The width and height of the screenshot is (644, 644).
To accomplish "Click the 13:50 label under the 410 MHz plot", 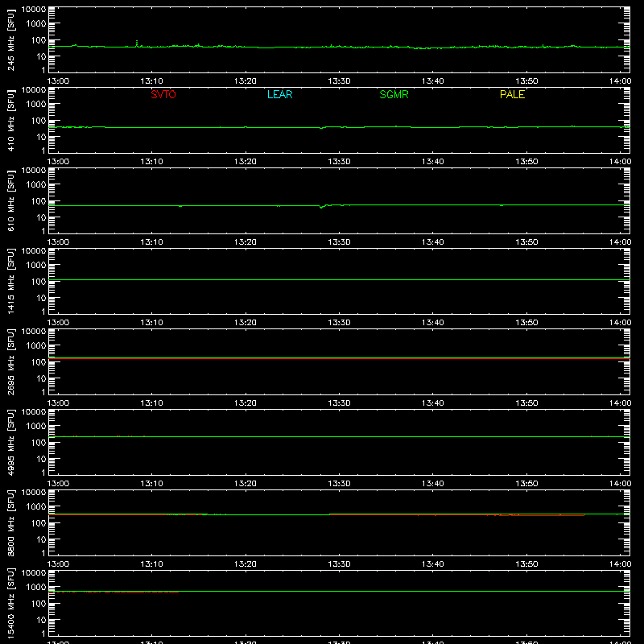I will 526,162.
